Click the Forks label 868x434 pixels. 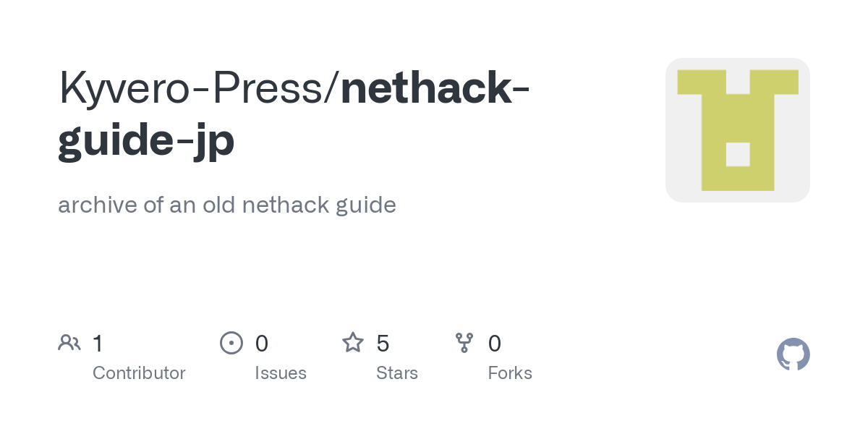point(510,373)
